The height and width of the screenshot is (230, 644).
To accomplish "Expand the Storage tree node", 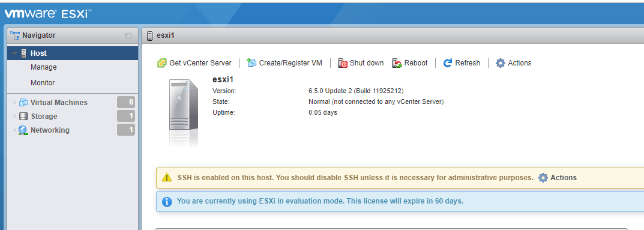I will click(15, 117).
